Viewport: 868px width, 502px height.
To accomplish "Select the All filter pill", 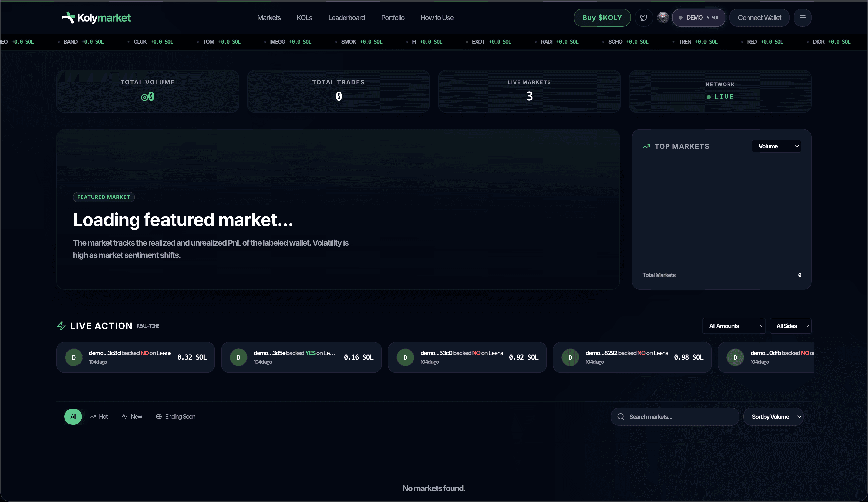I will (73, 417).
